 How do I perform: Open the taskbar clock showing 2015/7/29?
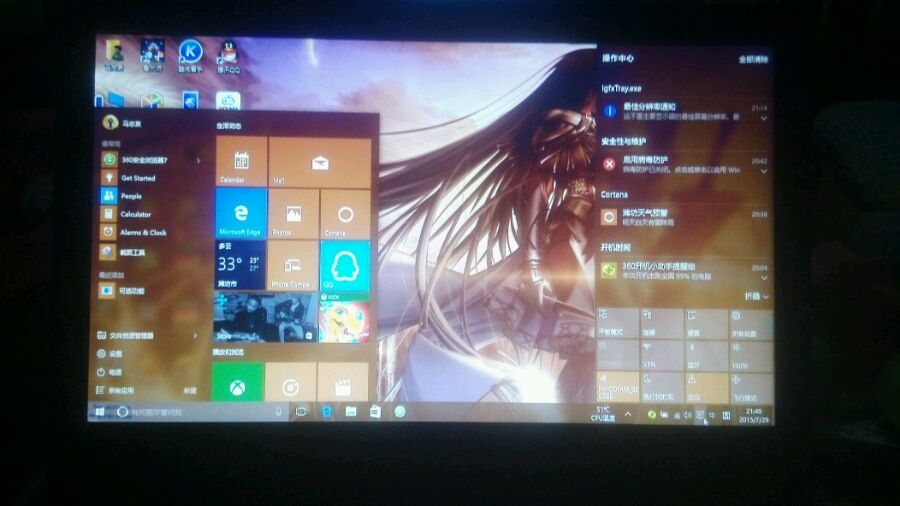pyautogui.click(x=753, y=415)
